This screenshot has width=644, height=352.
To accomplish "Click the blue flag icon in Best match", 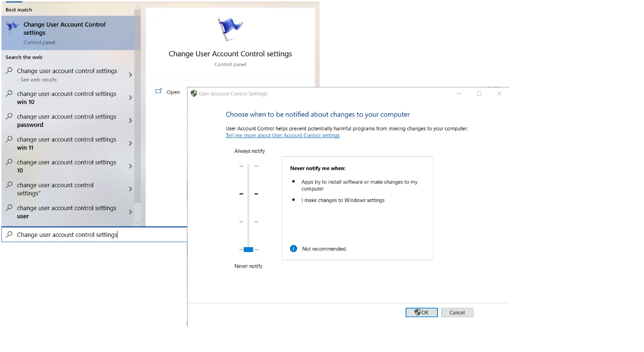I will click(12, 26).
